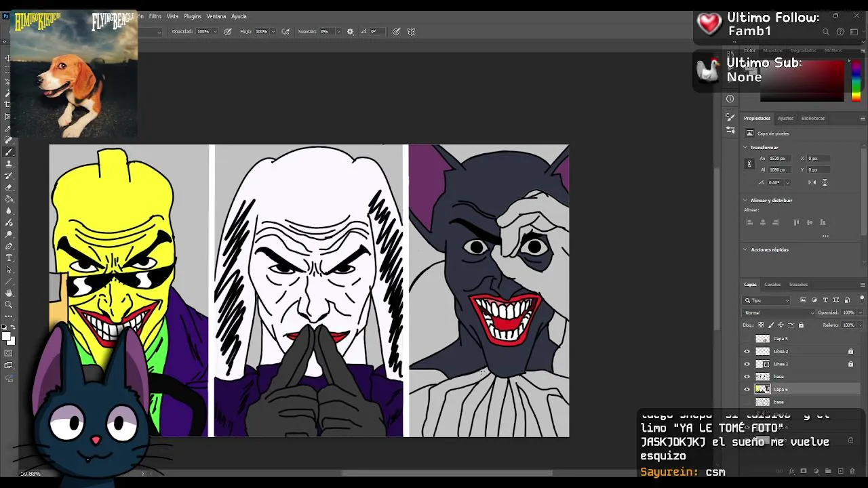Viewport: 868px width, 488px height.
Task: Select the Brush tool
Action: coord(9,152)
